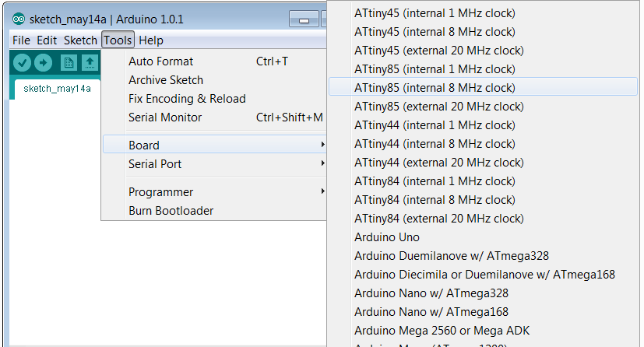The height and width of the screenshot is (347, 644).
Task: Select ATtiny44 (internal 1 MHz clock)
Action: (483, 125)
